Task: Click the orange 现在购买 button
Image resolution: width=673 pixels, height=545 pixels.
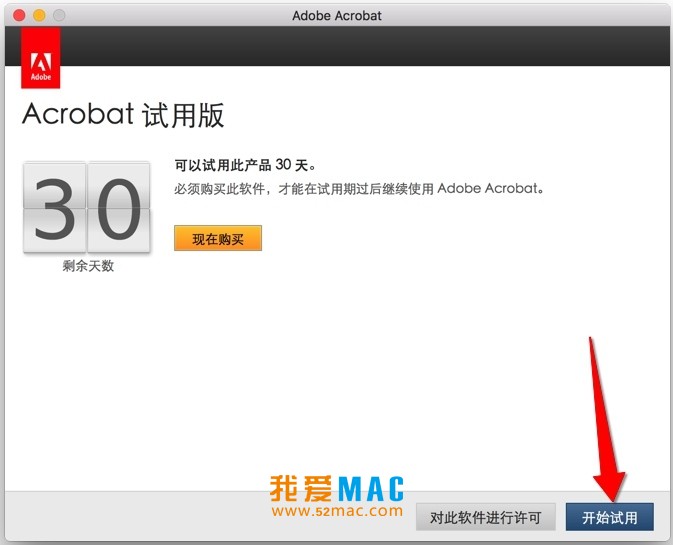Action: point(218,238)
